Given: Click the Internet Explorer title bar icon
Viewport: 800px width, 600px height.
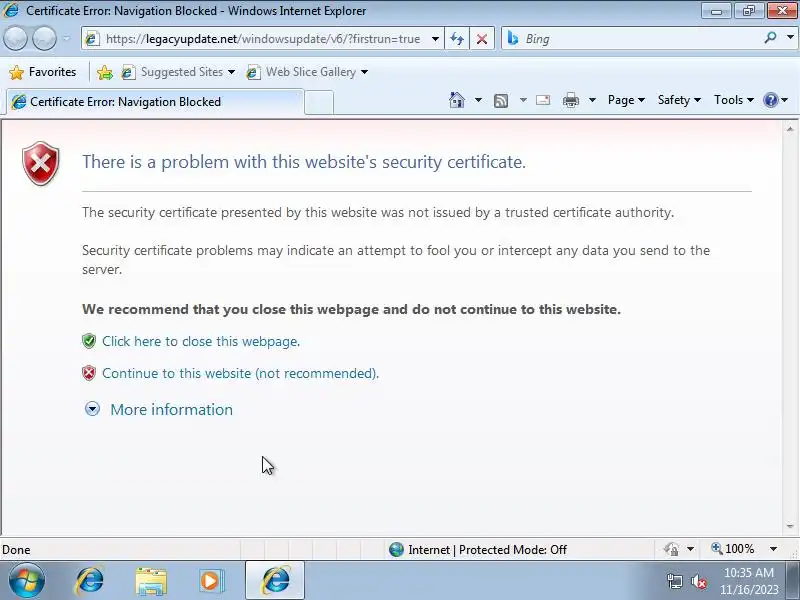Looking at the screenshot, I should (x=11, y=10).
